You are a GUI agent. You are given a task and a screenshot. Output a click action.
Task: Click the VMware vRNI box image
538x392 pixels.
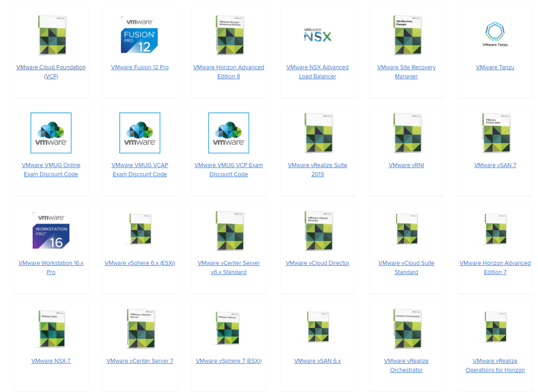[407, 133]
